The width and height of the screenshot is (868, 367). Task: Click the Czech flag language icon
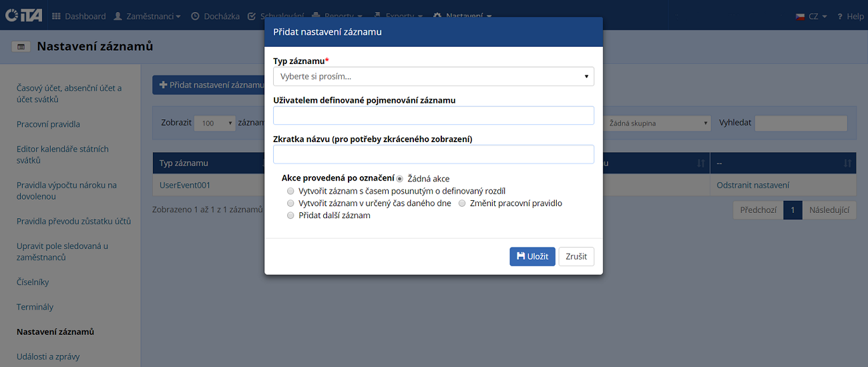(x=801, y=16)
